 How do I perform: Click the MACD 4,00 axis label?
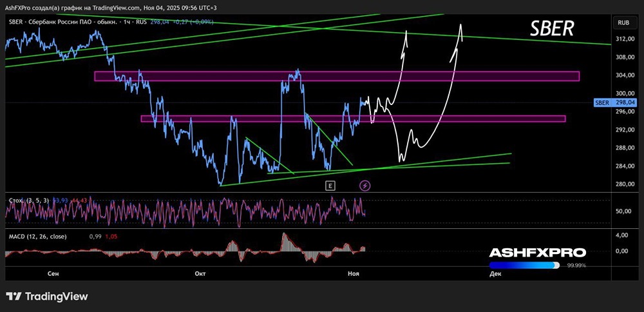(623, 235)
